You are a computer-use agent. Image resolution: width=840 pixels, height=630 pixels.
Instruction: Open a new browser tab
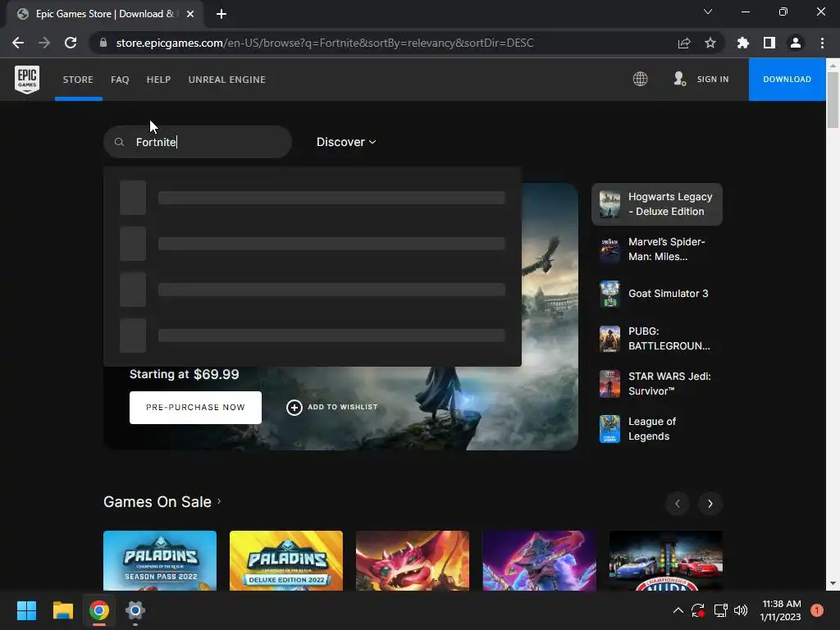[221, 14]
